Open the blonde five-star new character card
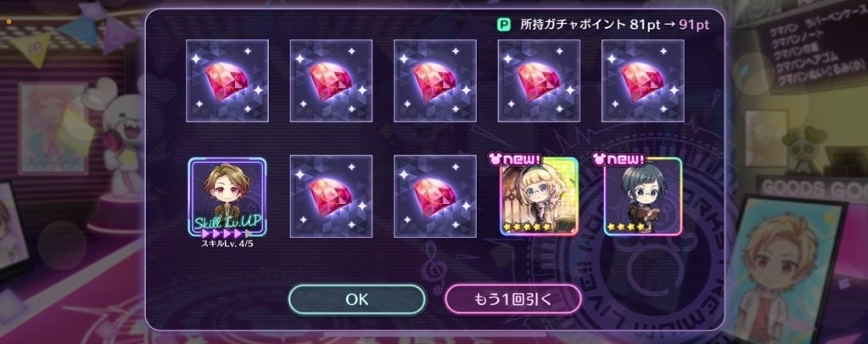The image size is (868, 344). point(539,197)
